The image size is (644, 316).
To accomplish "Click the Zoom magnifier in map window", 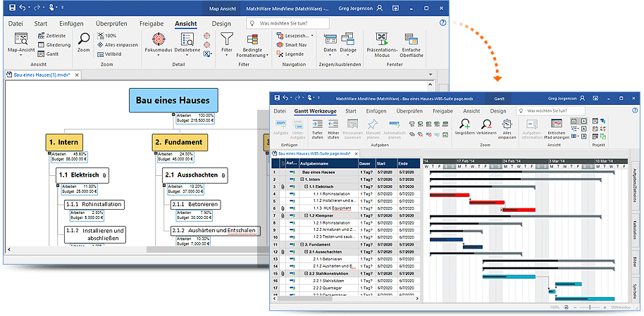I will click(84, 43).
